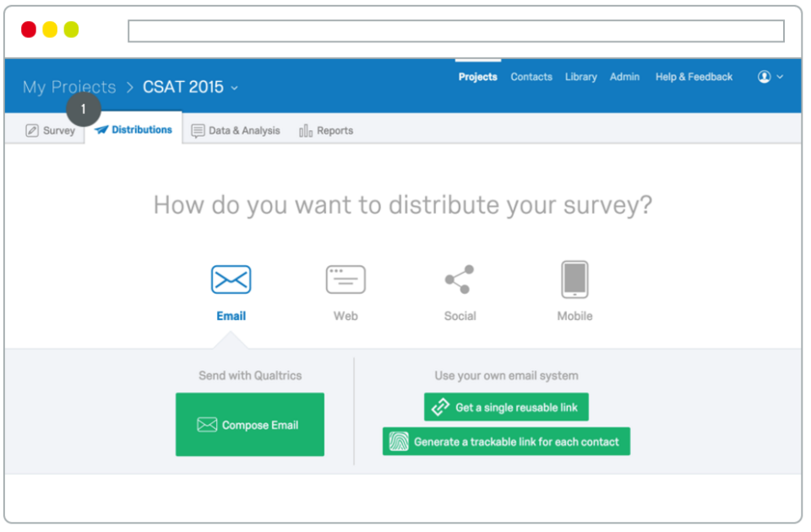811x532 pixels.
Task: Click the chain link icon on reusable link button
Action: [440, 407]
